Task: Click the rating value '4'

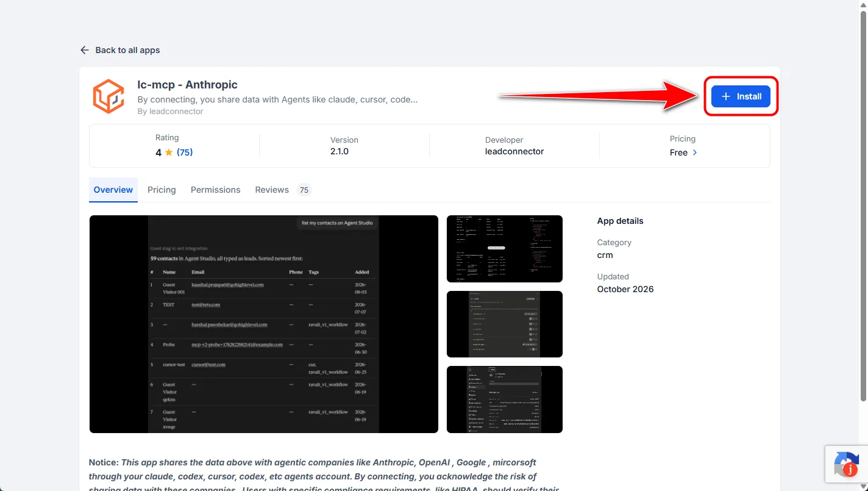Action: [x=158, y=152]
